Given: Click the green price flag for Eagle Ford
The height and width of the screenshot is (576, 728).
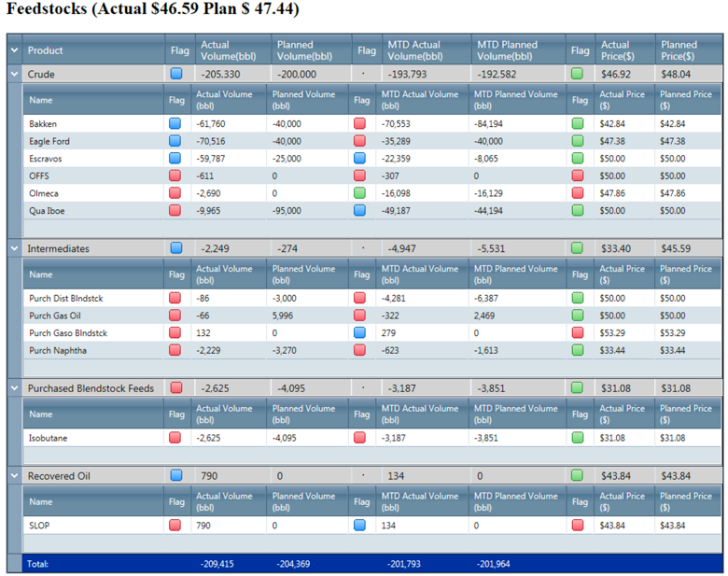Looking at the screenshot, I should [578, 141].
